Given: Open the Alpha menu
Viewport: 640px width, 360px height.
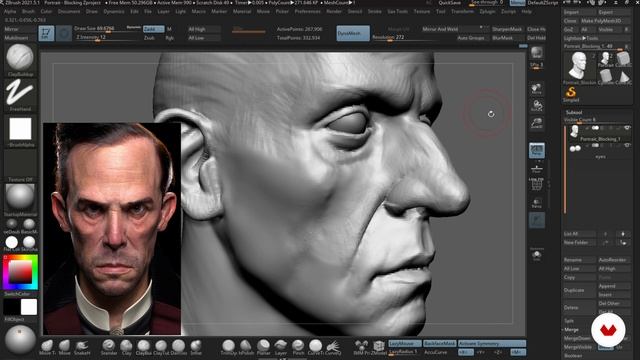Looking at the screenshot, I should pos(10,11).
